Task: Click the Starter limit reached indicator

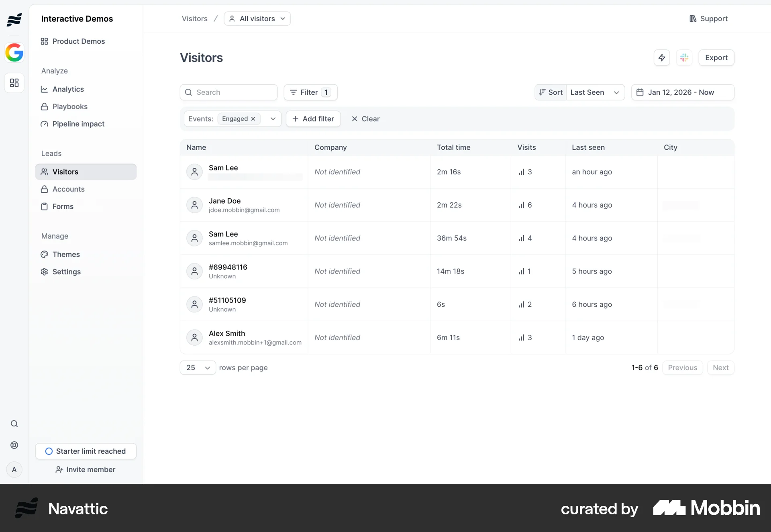Action: coord(86,451)
